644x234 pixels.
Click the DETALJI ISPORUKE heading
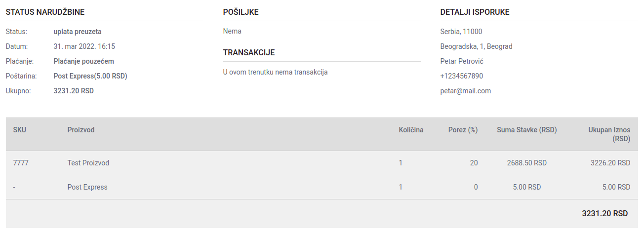coord(475,12)
